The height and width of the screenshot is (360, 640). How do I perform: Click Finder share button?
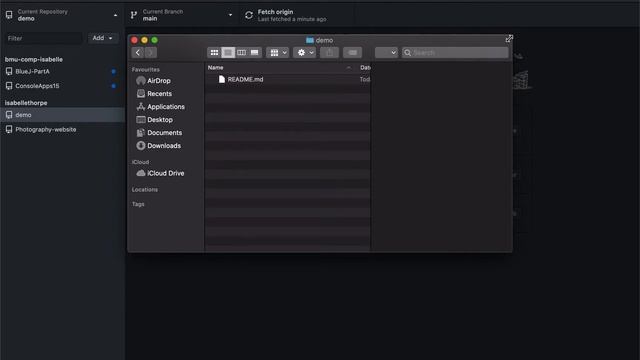click(x=329, y=53)
